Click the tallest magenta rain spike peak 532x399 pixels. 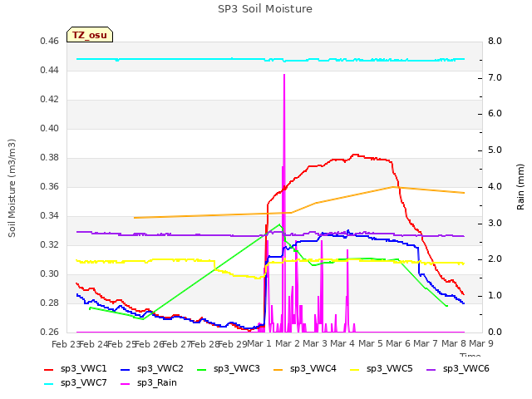[284, 75]
